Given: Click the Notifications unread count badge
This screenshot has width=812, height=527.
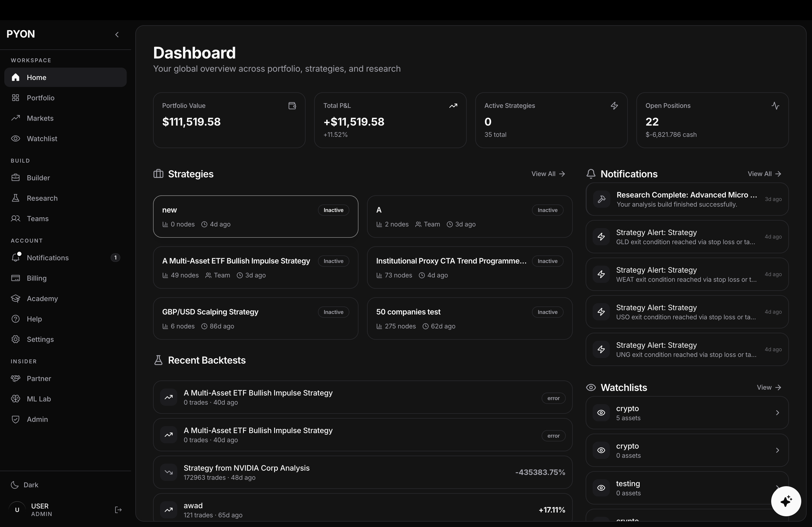Looking at the screenshot, I should coord(115,258).
